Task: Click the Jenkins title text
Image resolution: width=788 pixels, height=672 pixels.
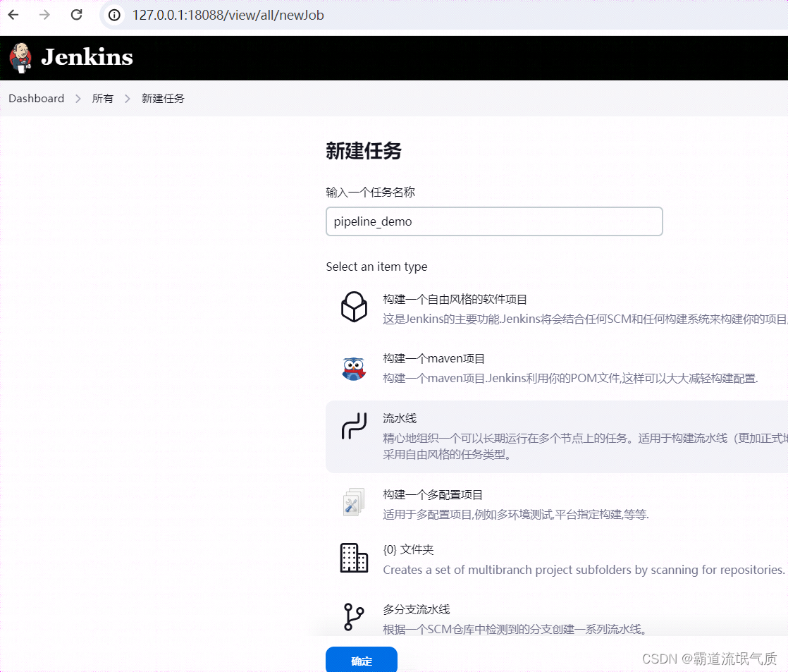Action: (87, 57)
